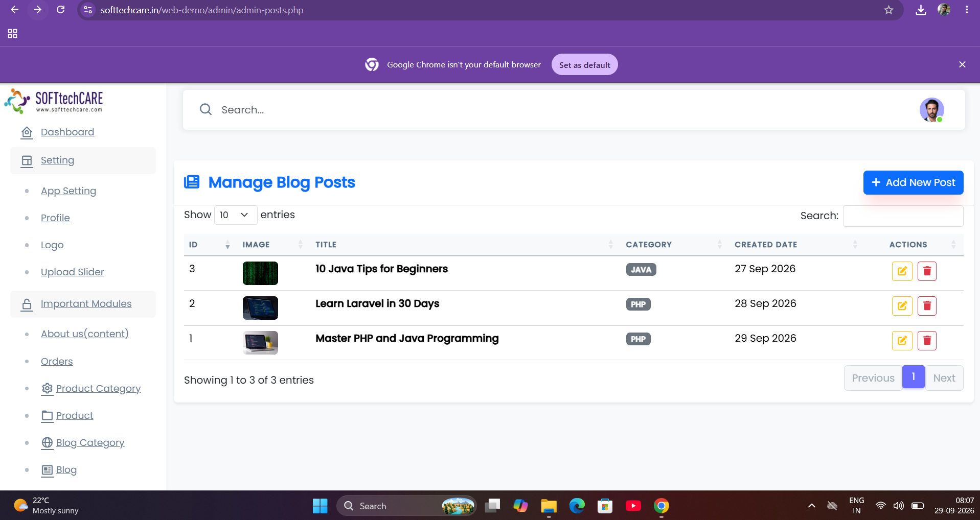Focus the table Search input field

[x=903, y=216]
